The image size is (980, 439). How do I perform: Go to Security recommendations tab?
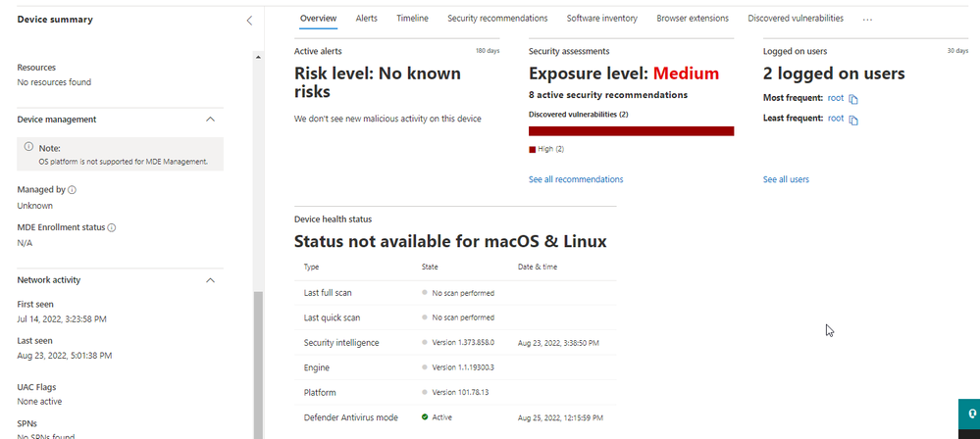click(497, 19)
